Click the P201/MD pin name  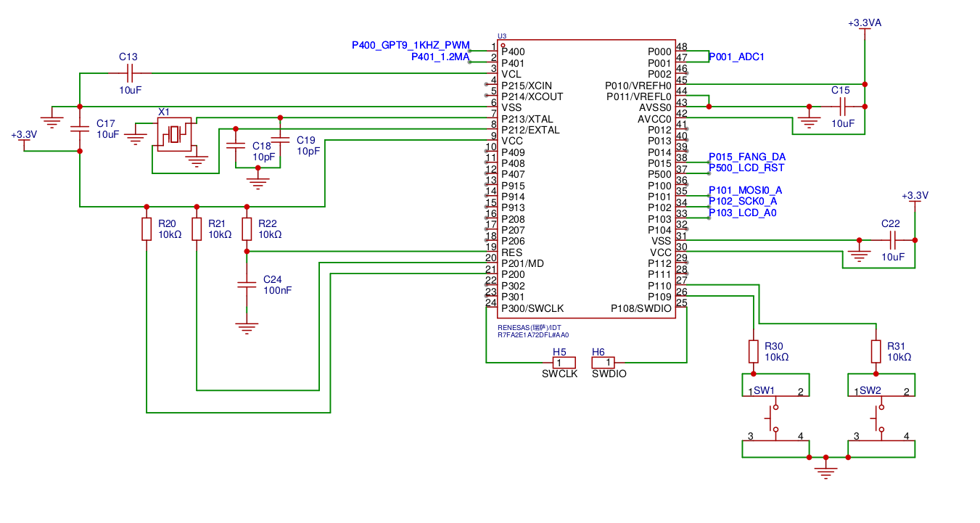[x=522, y=263]
